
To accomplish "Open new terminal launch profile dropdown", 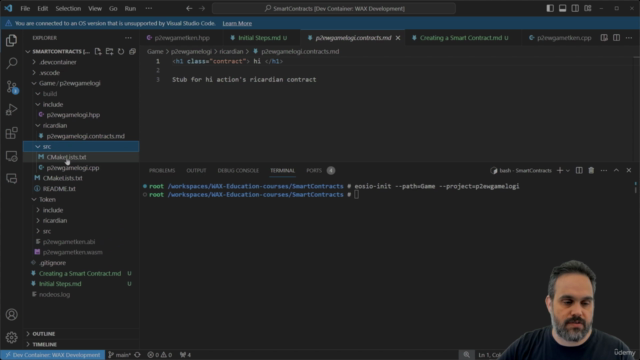I will pos(568,171).
